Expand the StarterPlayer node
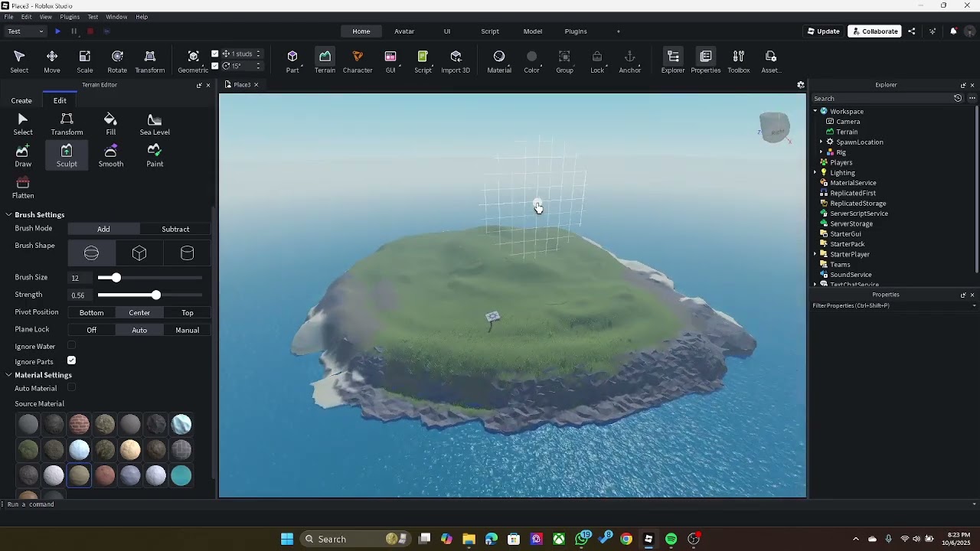Screen dimensions: 980x551 click(815, 254)
